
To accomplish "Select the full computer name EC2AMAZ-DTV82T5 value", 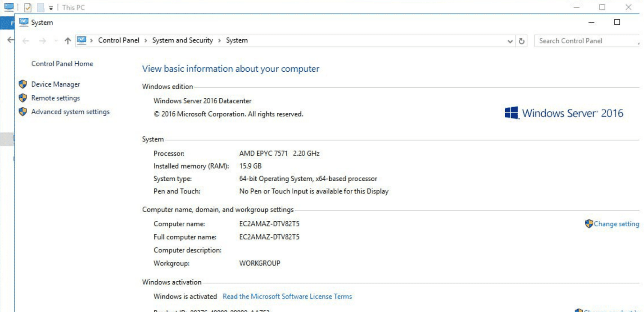I will 269,237.
